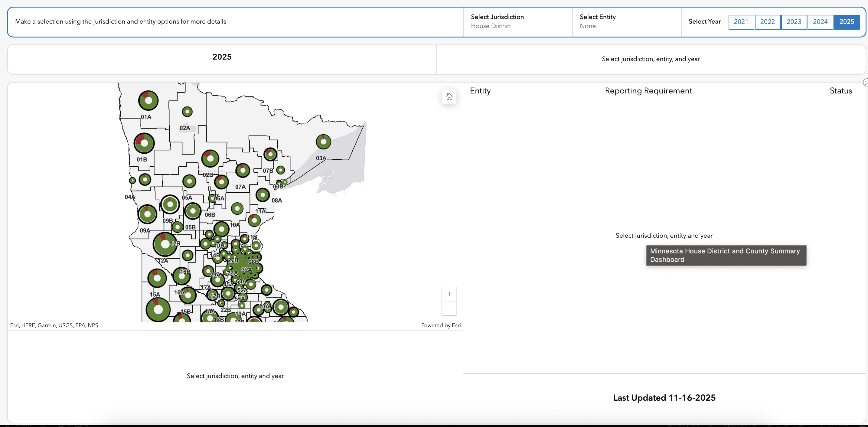Select the 2022 year option

pos(768,22)
